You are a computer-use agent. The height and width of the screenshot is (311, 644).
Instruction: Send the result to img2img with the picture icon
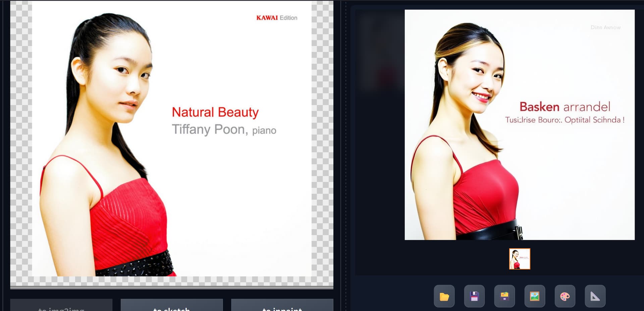pyautogui.click(x=535, y=296)
